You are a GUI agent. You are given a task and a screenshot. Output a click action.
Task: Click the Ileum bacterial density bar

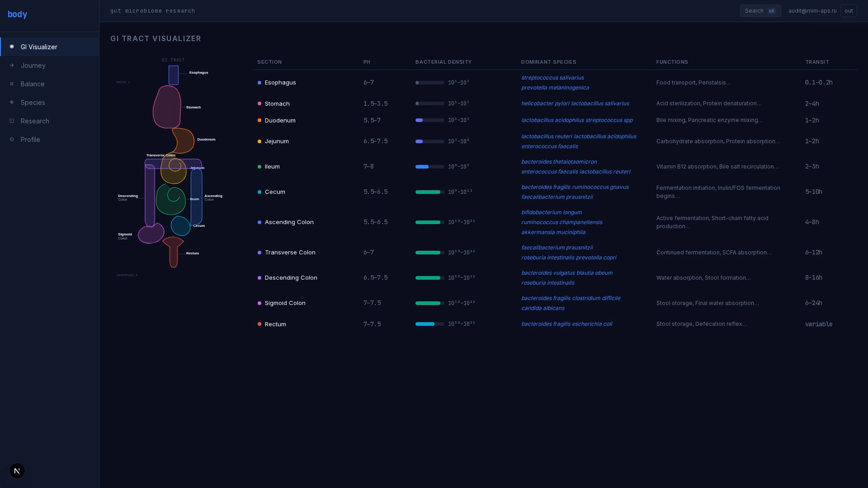pos(430,167)
